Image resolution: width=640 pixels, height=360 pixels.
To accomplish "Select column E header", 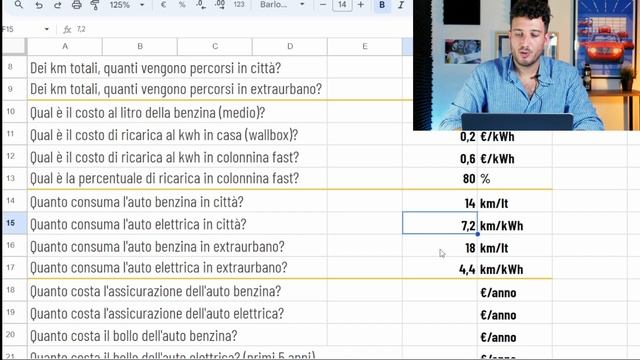I will click(365, 47).
